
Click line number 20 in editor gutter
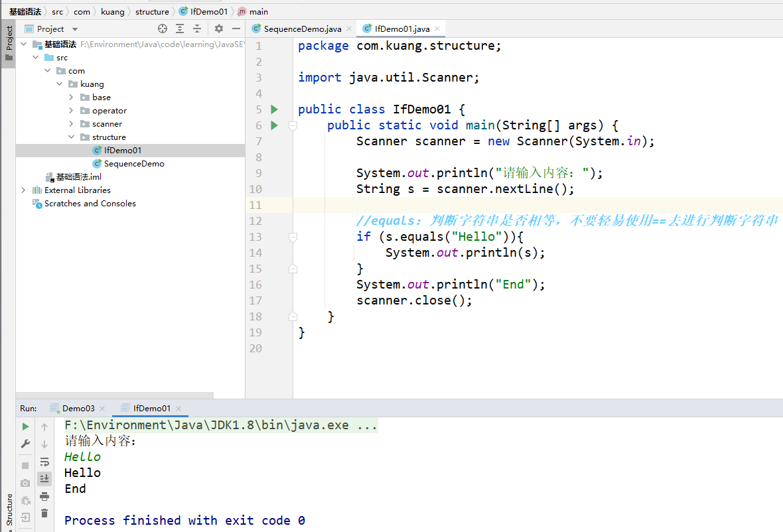[x=255, y=348]
